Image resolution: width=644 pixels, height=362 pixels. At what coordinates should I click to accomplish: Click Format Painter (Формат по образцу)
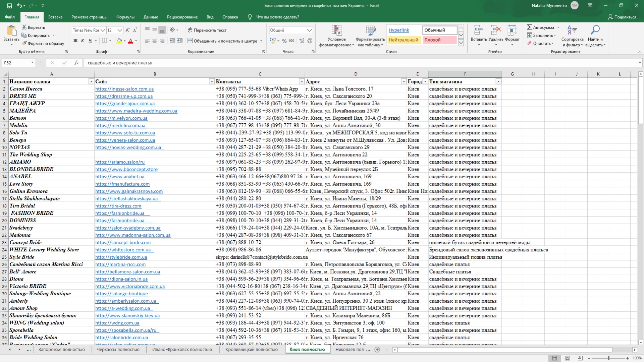tap(43, 43)
